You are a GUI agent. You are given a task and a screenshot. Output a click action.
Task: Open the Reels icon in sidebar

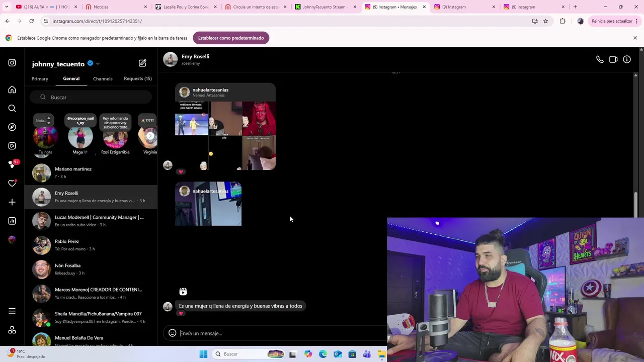(x=12, y=146)
